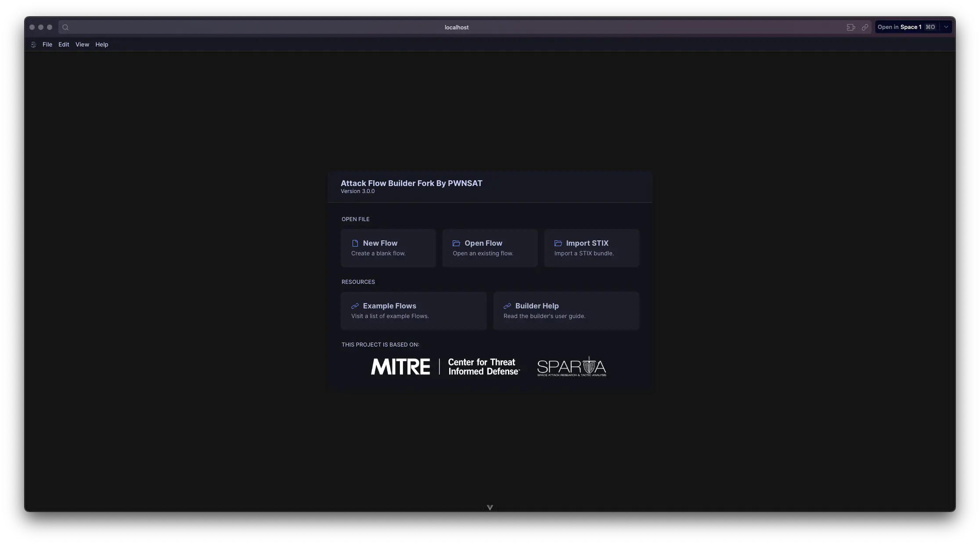Click the OPEN FILE section heading
Viewport: 980px width, 544px height.
355,219
